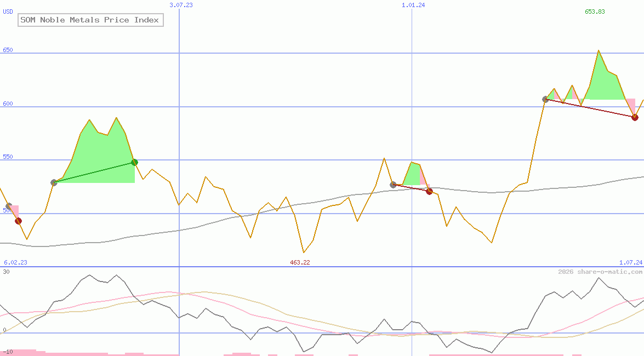The height and width of the screenshot is (356, 644).
Task: Select the red endpoint marker below the green peak zone
Action: pos(430,191)
